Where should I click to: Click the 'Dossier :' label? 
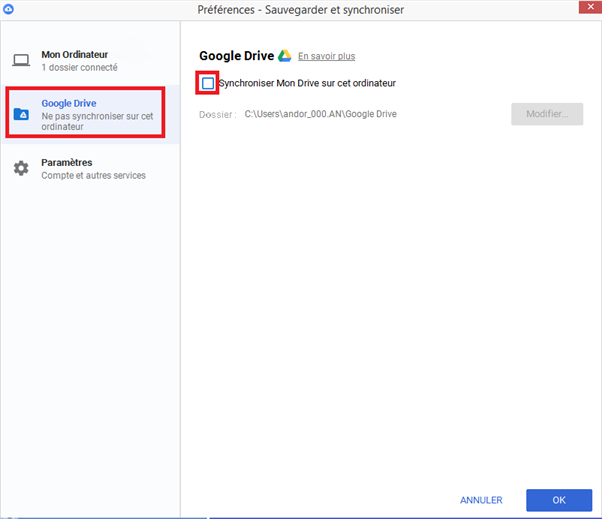click(x=218, y=115)
